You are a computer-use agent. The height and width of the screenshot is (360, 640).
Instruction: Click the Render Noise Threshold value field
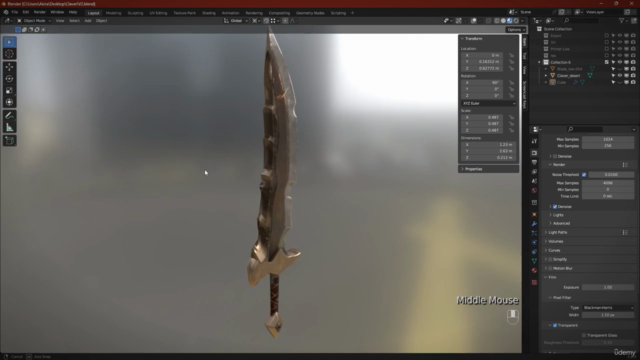611,175
